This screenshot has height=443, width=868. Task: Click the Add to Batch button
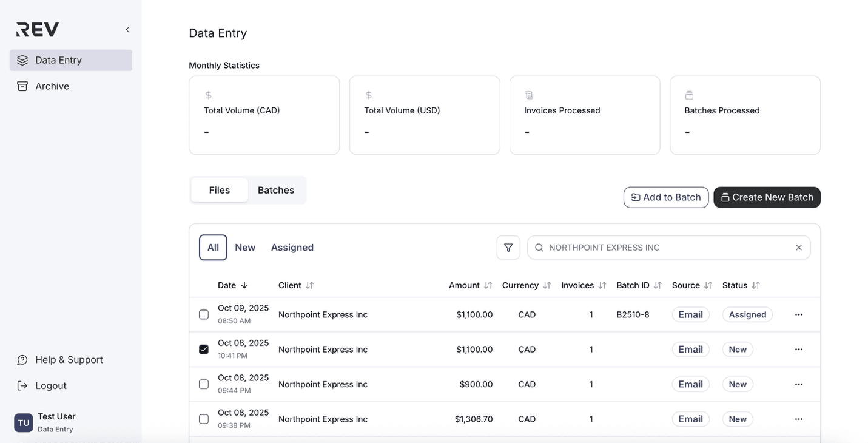[665, 197]
